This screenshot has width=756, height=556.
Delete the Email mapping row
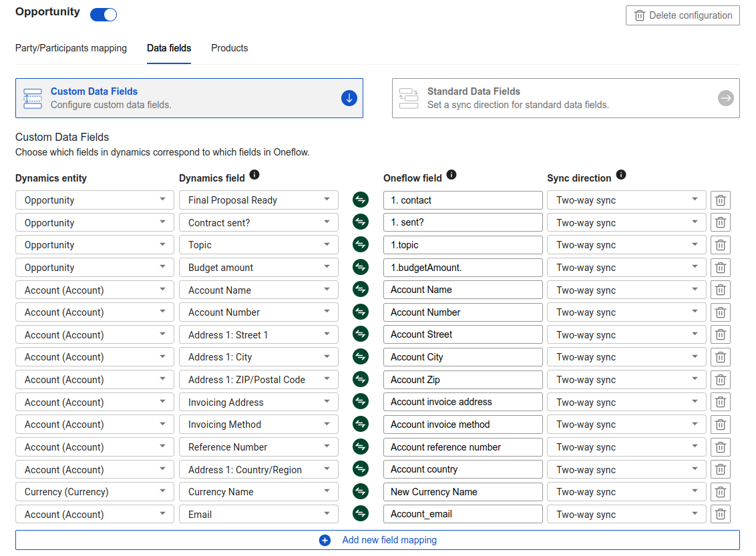pos(721,515)
